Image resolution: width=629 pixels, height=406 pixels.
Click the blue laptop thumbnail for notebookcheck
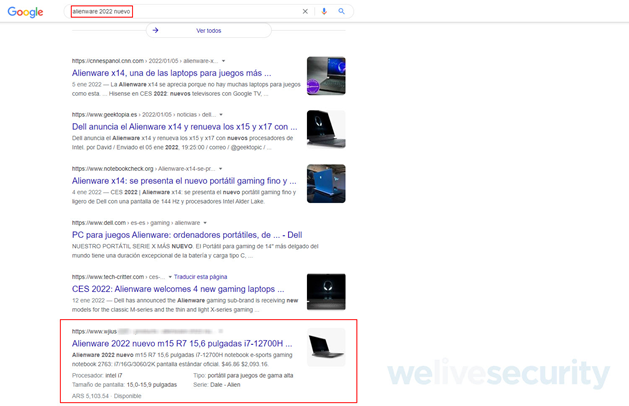[x=326, y=183]
